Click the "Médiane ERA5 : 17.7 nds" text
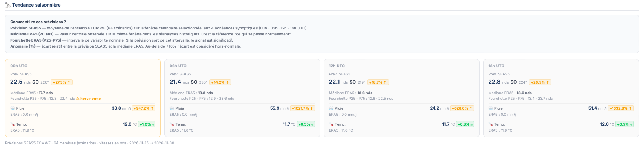The width and height of the screenshot is (644, 148). (x=31, y=93)
